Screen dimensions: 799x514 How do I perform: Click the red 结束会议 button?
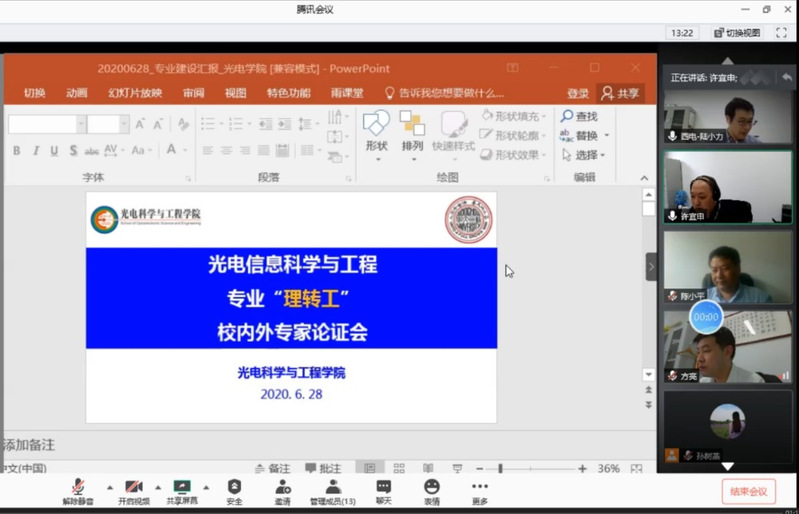748,491
